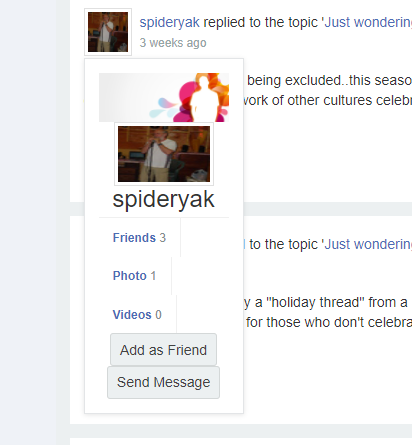Open spideryak's profile from the reply header link

(169, 22)
